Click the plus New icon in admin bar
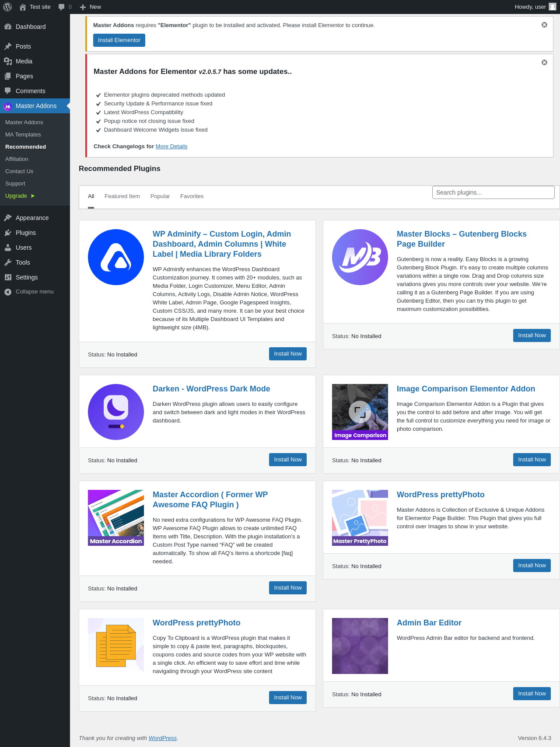 (83, 7)
